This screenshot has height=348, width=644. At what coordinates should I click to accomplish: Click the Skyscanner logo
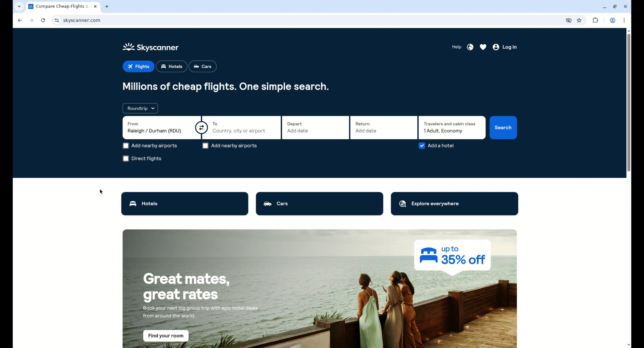click(150, 47)
